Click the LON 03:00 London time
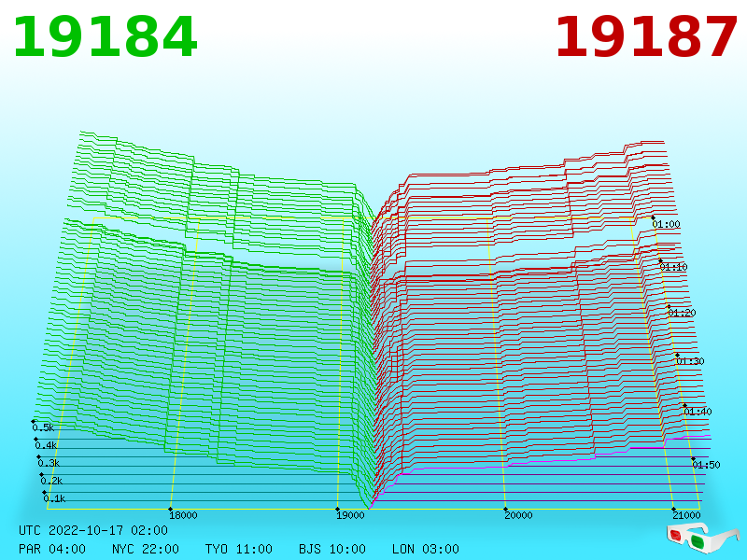Viewport: 747px width, 560px height. 426,549
